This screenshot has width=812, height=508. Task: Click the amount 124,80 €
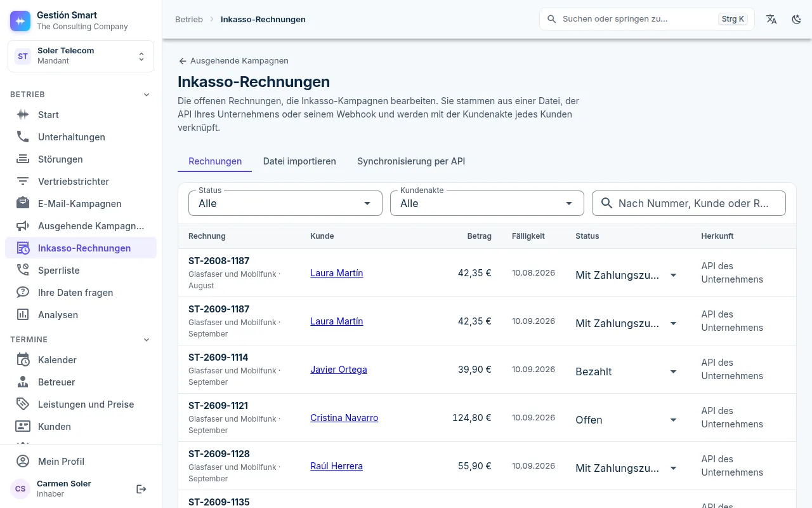[472, 418]
